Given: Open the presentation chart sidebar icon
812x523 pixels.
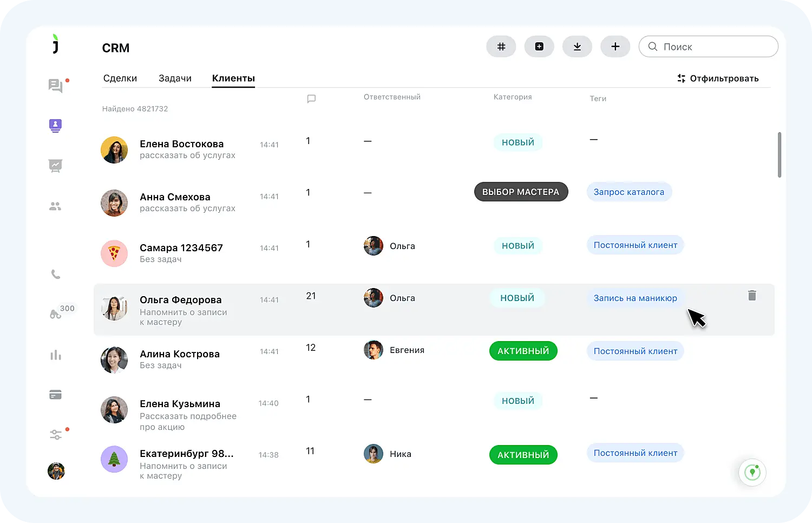Looking at the screenshot, I should tap(55, 166).
